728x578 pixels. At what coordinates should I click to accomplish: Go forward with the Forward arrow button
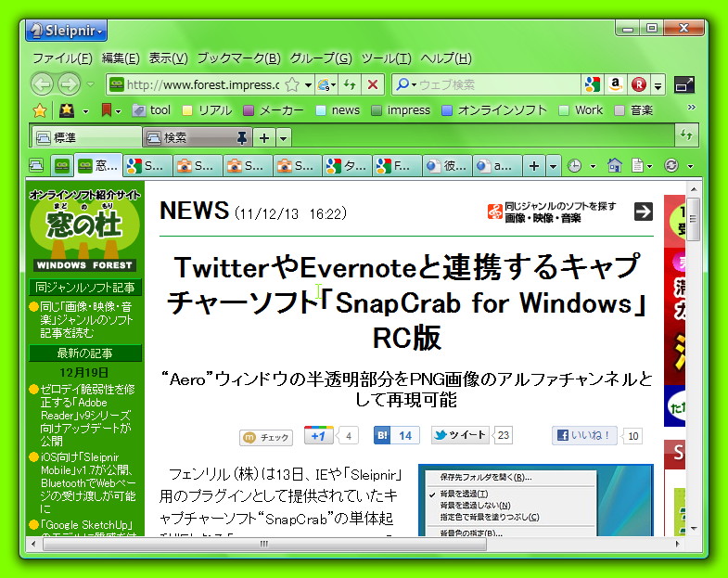[70, 84]
